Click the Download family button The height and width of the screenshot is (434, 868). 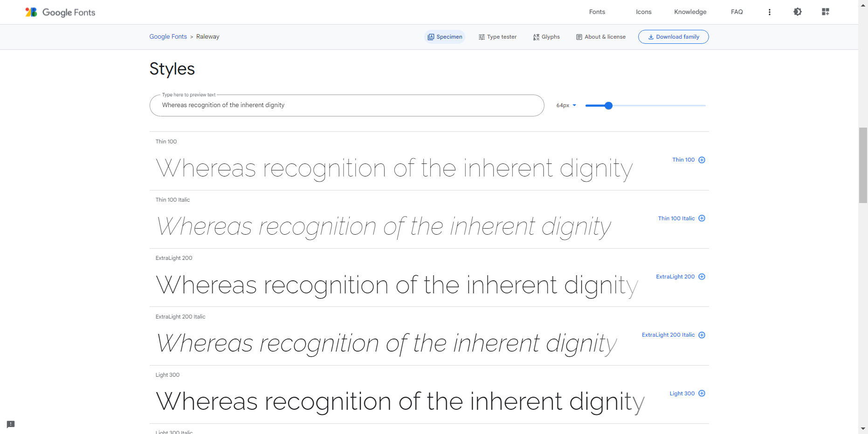(673, 37)
